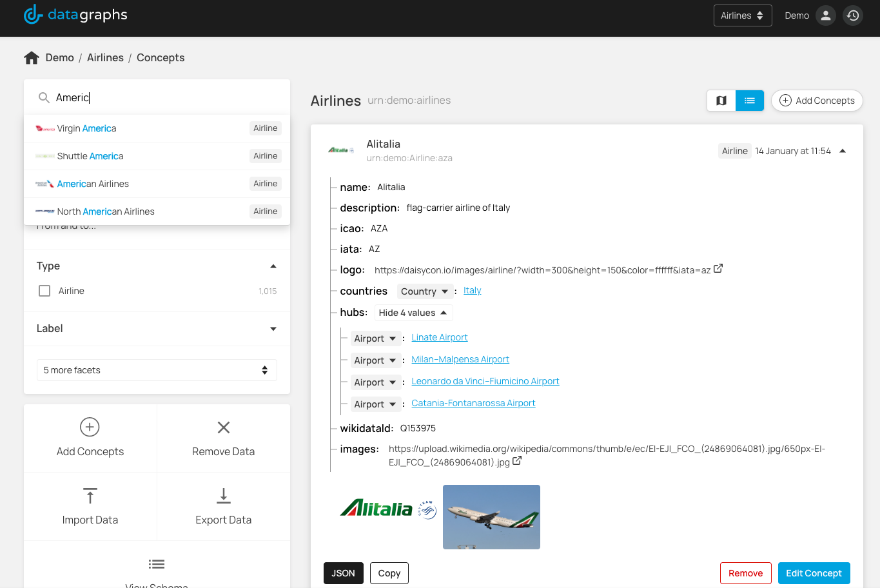The height and width of the screenshot is (588, 880).
Task: Open the Airlines dataset dropdown
Action: coord(742,15)
